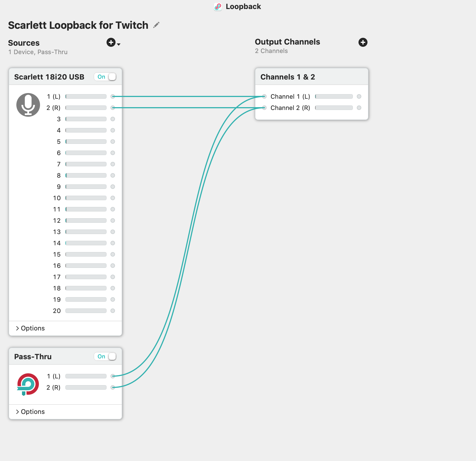Click Channel 2 (R) input connector
Image resolution: width=476 pixels, height=461 pixels.
264,108
